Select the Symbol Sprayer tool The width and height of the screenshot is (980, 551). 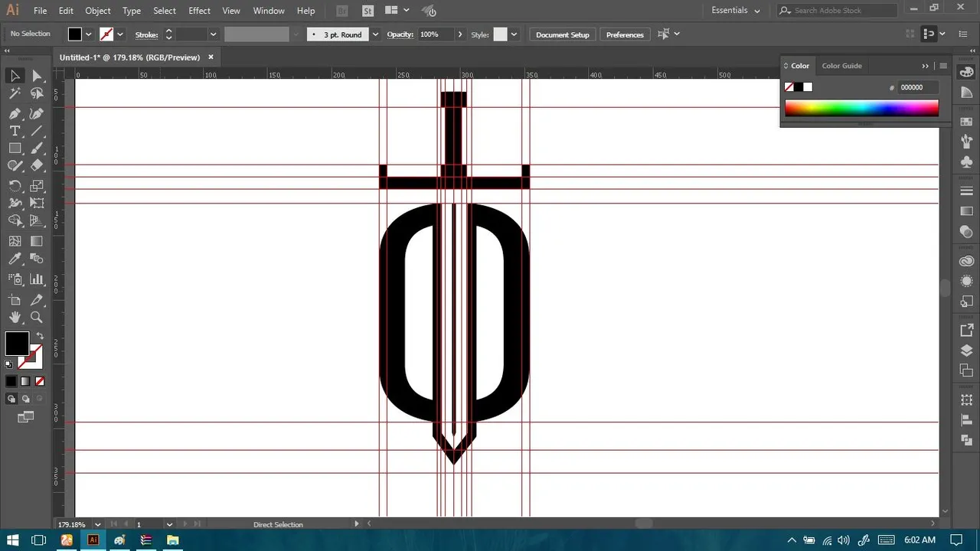[x=15, y=279]
